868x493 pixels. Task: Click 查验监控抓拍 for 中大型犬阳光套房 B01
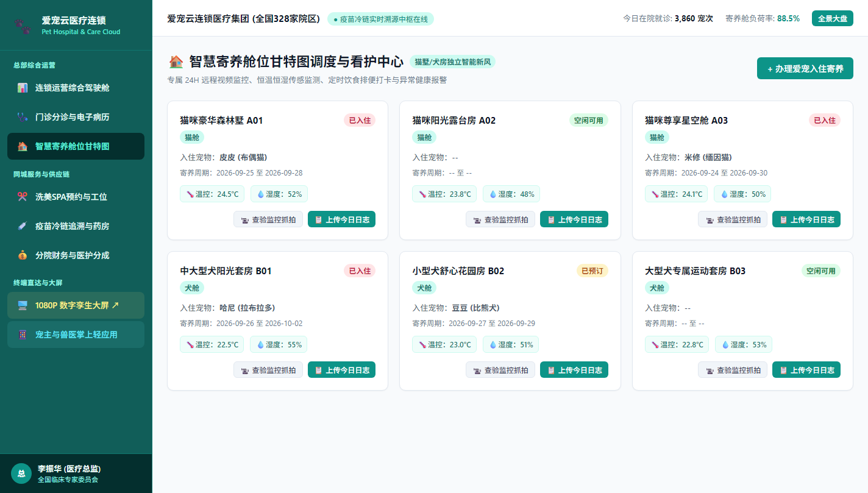pyautogui.click(x=268, y=370)
